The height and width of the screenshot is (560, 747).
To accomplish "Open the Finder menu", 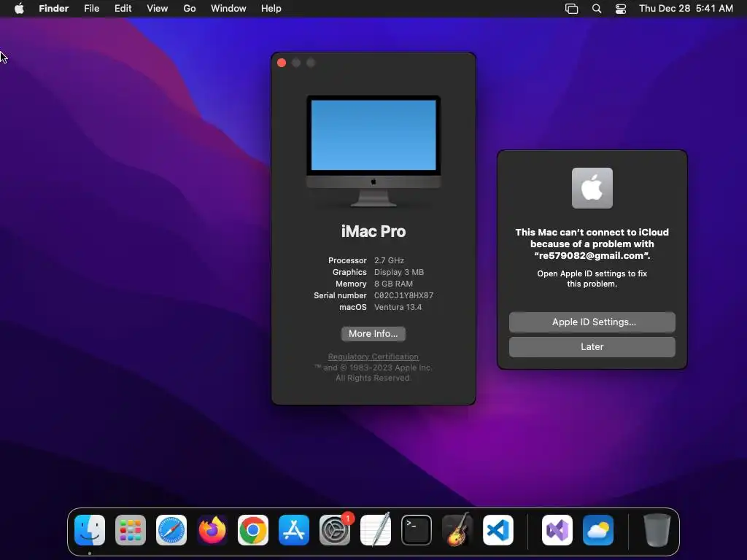I will [54, 9].
